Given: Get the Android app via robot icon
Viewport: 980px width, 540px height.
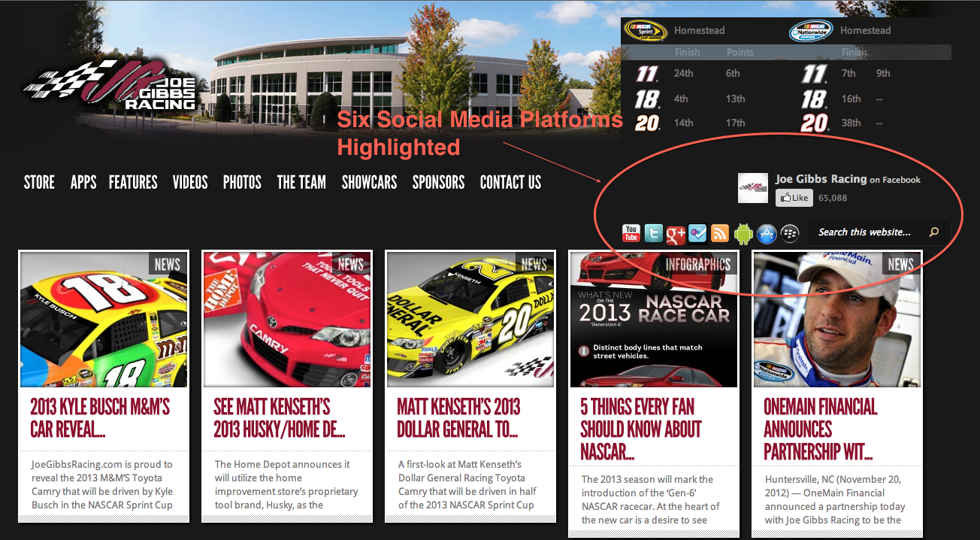Looking at the screenshot, I should (743, 233).
